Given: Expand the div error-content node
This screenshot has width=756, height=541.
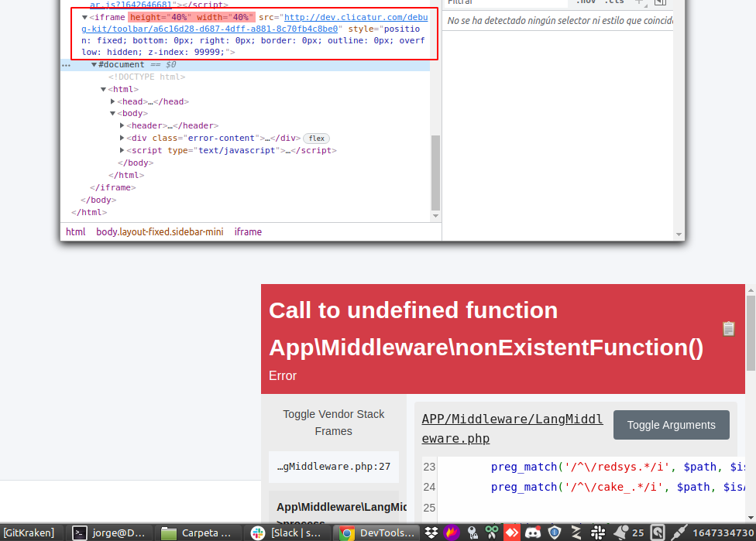Looking at the screenshot, I should tap(122, 138).
